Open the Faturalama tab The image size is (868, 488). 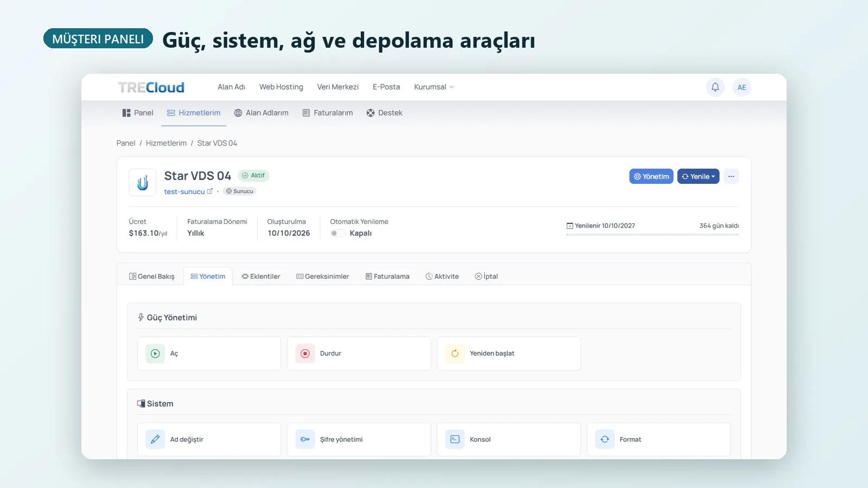[387, 277]
